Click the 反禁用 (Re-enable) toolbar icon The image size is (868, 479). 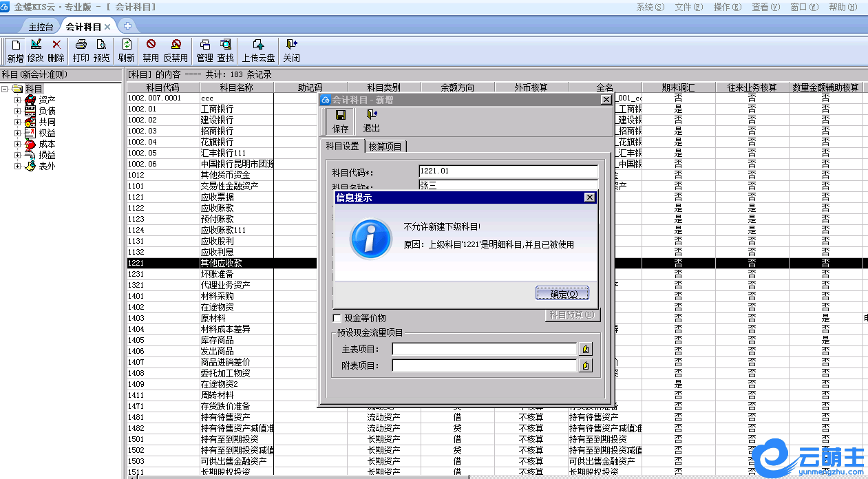[x=176, y=50]
